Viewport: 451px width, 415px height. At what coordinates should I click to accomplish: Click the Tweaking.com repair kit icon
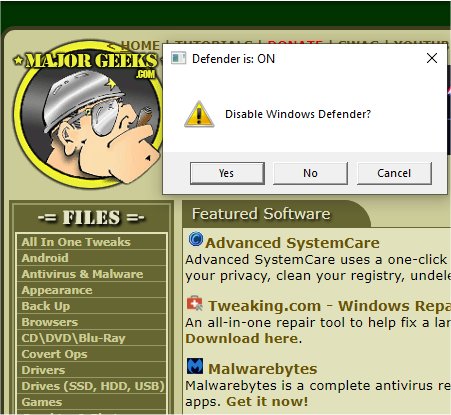(x=195, y=303)
